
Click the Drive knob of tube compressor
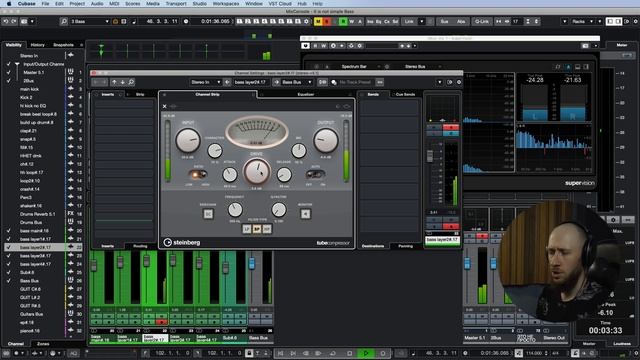pyautogui.click(x=257, y=171)
